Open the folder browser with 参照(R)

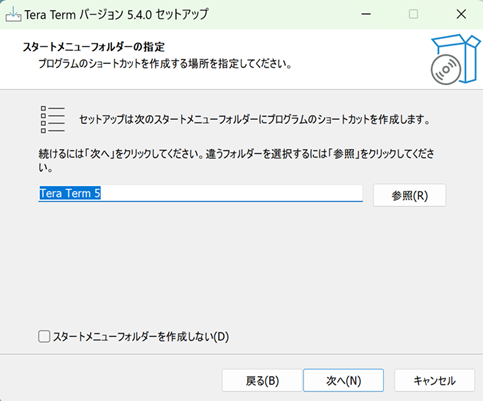(409, 195)
